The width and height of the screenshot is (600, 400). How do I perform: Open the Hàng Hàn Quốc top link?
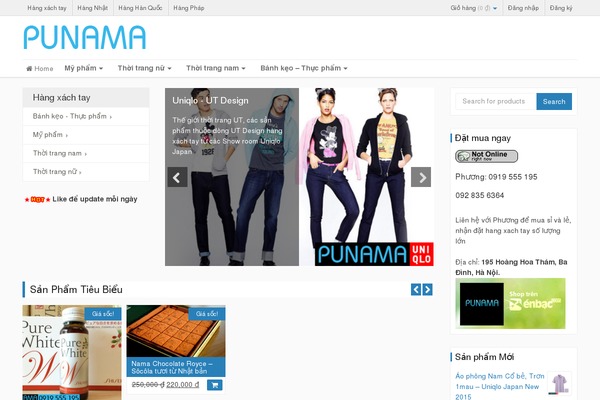click(x=140, y=8)
